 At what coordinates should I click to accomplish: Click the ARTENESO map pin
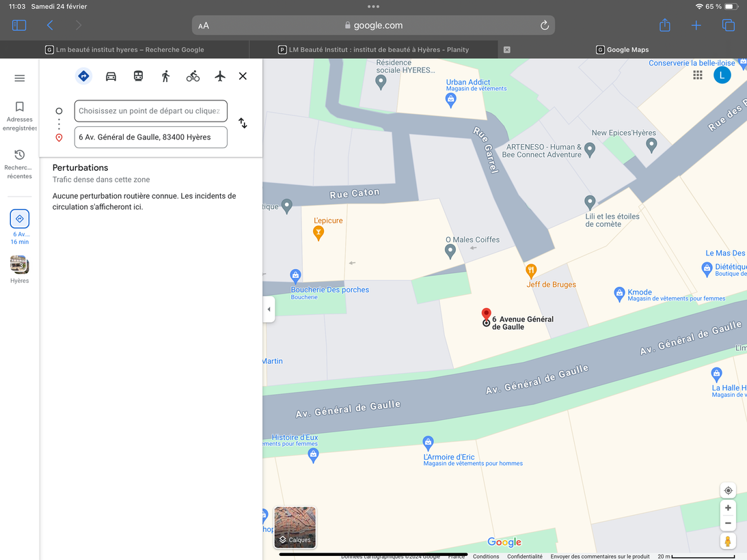tap(590, 150)
